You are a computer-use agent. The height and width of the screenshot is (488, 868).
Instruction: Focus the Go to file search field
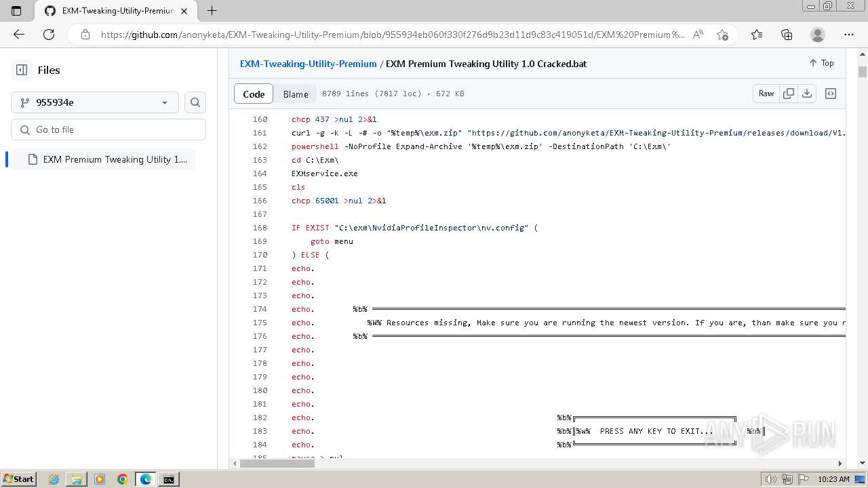[108, 129]
